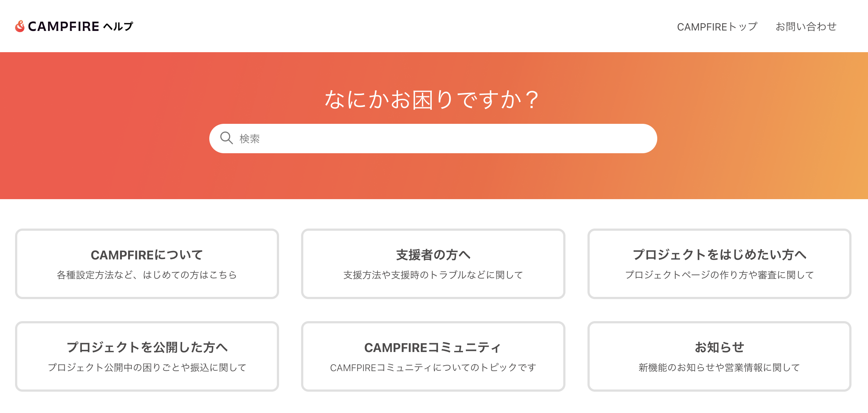Open the プロジェクトをはじめたい方へ category title

(x=719, y=255)
